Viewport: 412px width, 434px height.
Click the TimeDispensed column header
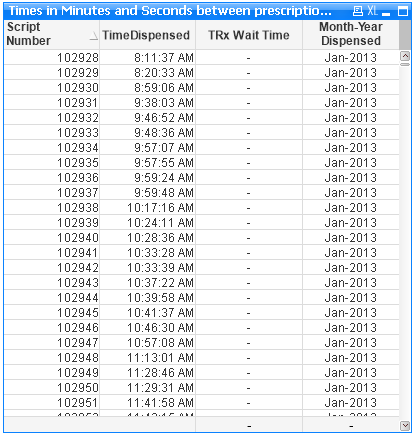click(x=146, y=35)
